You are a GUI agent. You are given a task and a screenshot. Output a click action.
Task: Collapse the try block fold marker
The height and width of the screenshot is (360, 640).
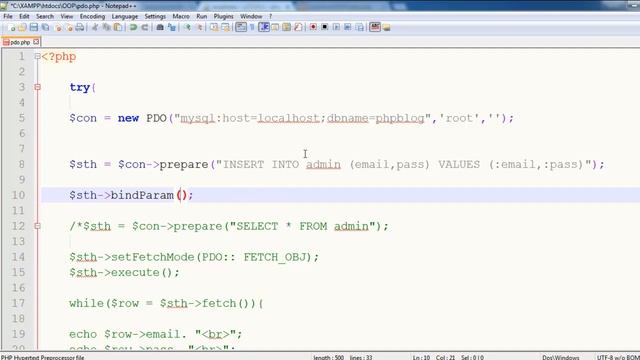tap(37, 87)
